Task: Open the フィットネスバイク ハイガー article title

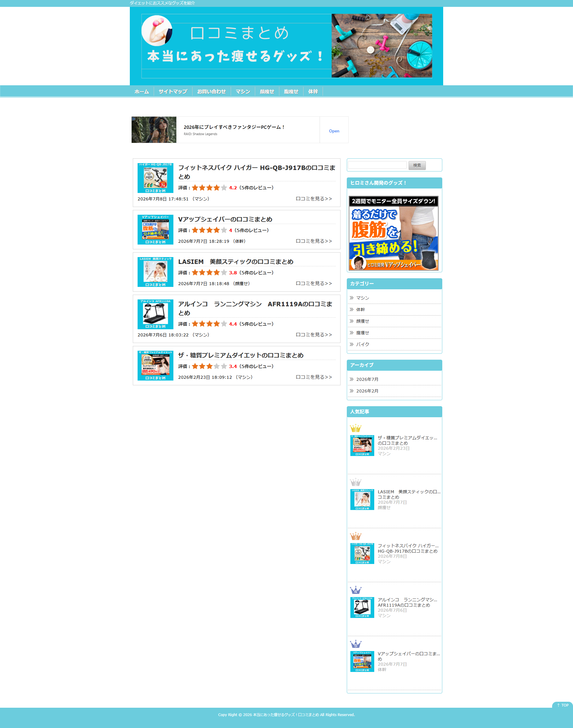Action: [x=257, y=172]
